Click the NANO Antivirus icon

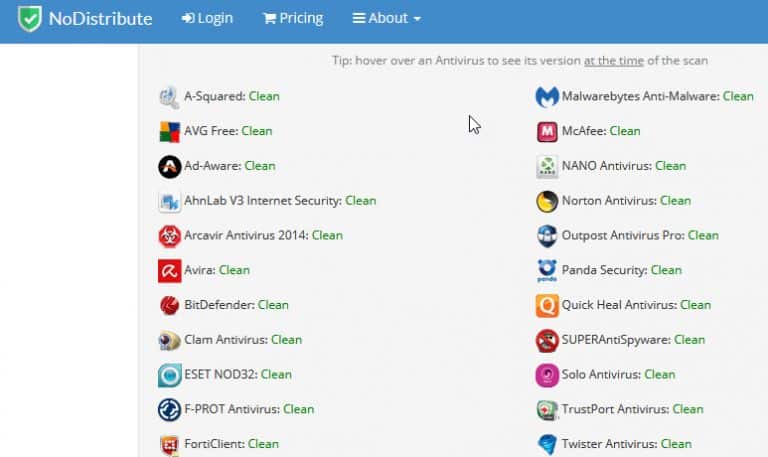point(547,166)
